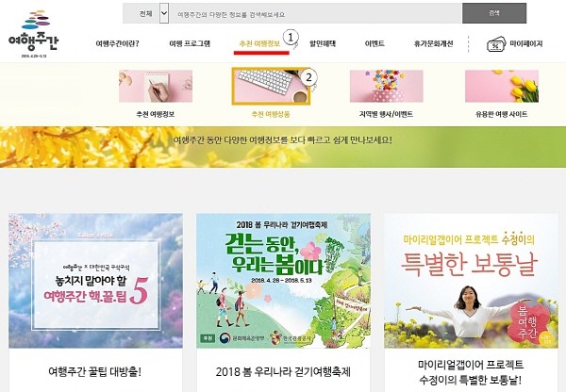Go to the 이벤트 menu
566x392 pixels.
pyautogui.click(x=375, y=43)
